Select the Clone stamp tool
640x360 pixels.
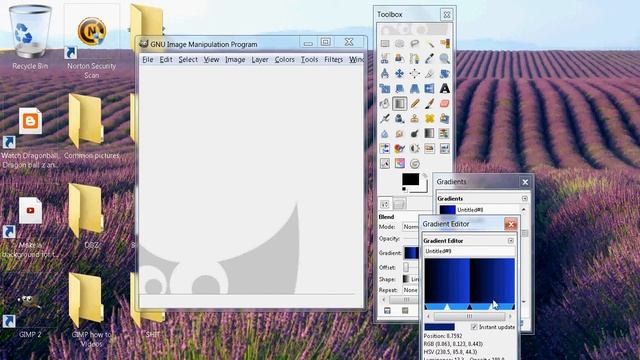(x=414, y=118)
